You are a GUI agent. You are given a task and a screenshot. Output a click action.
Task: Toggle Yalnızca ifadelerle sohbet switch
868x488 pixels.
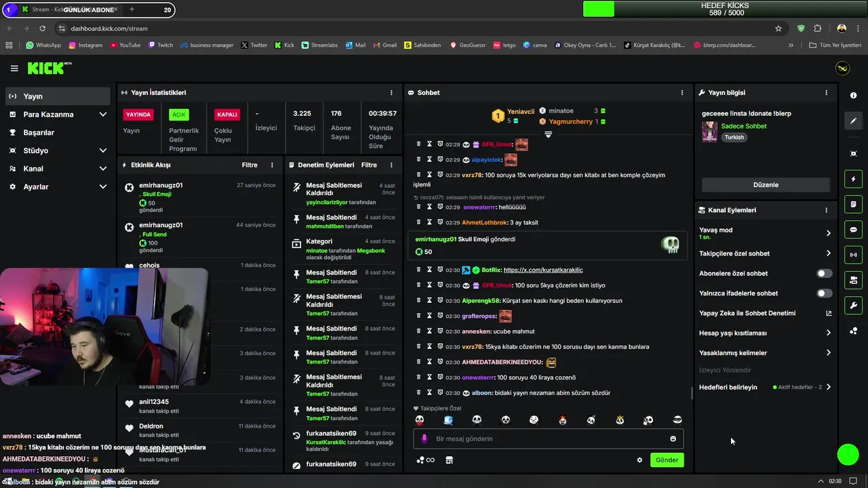point(824,293)
